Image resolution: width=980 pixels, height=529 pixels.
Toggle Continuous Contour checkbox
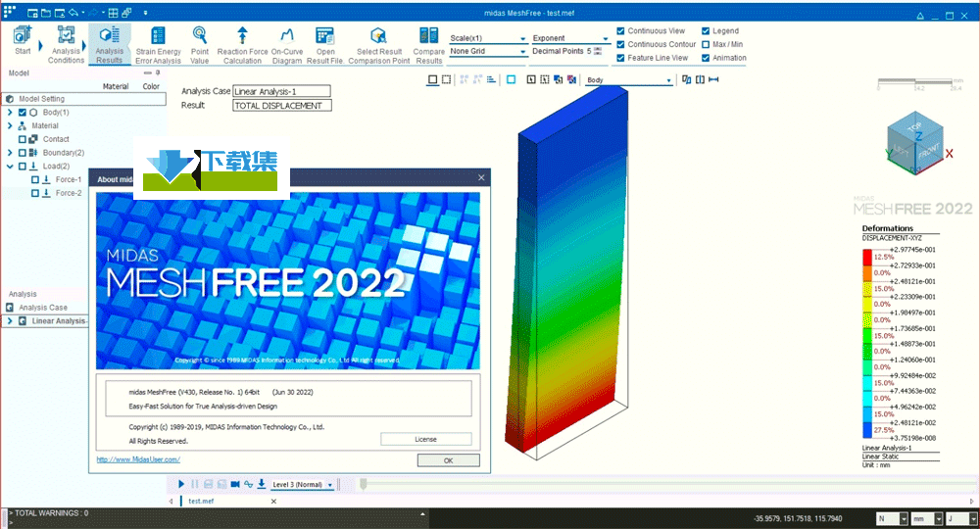(x=620, y=44)
